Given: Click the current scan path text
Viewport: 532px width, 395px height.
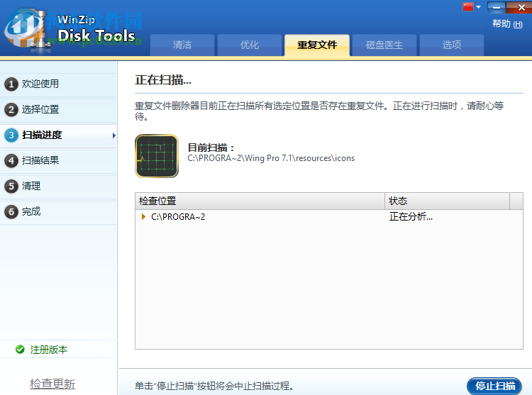Looking at the screenshot, I should coord(271,158).
